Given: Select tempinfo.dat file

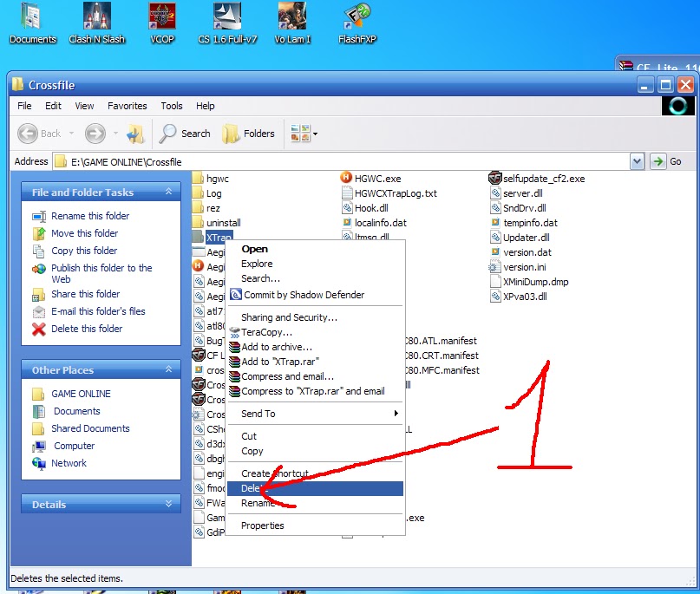Looking at the screenshot, I should click(524, 223).
